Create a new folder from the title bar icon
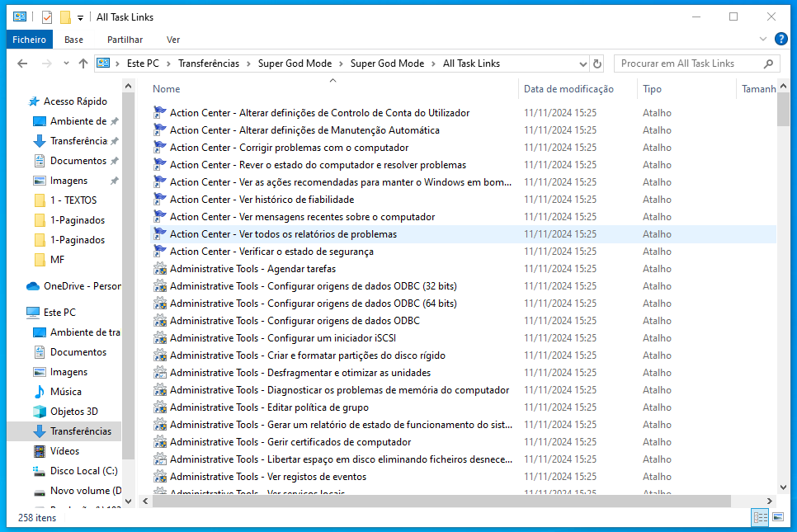 (x=65, y=17)
